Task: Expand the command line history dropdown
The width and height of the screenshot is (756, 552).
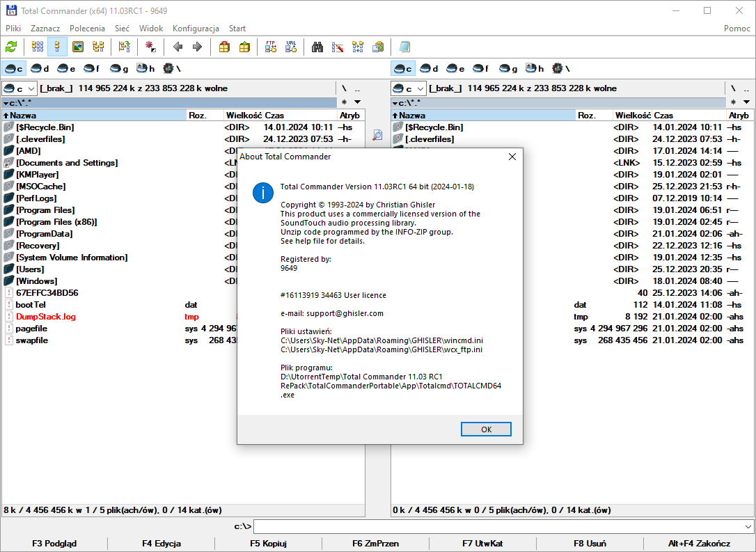Action: coord(748,526)
